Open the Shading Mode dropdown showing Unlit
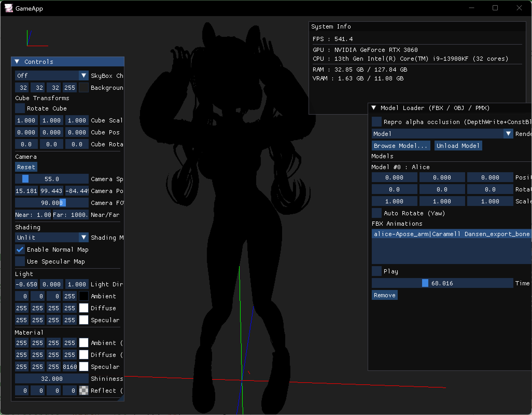This screenshot has height=415, width=532. (x=52, y=238)
